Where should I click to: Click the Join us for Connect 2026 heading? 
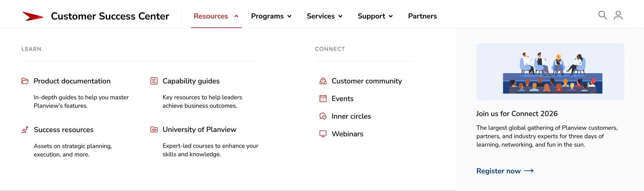[x=517, y=114]
